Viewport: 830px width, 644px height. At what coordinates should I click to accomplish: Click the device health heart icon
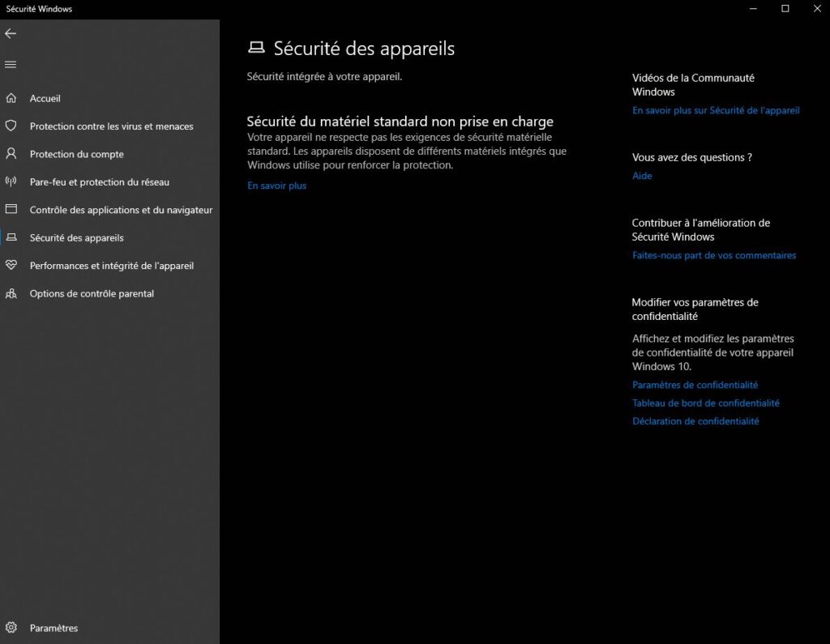click(x=11, y=265)
